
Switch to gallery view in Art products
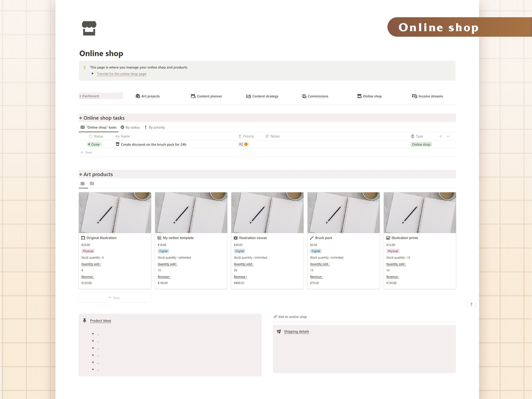[x=83, y=184]
